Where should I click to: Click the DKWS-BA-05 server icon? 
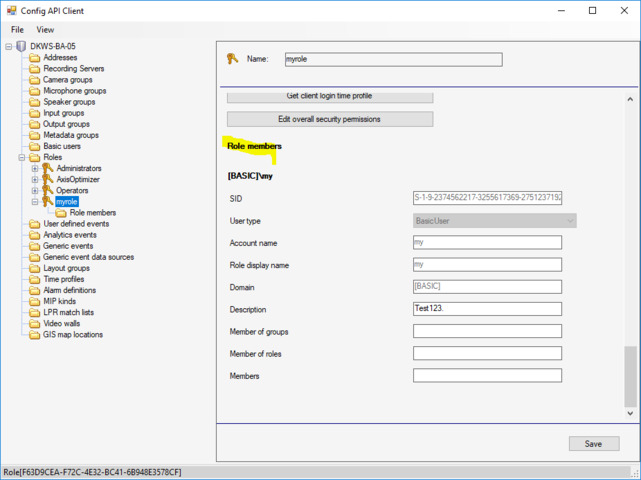[21, 46]
